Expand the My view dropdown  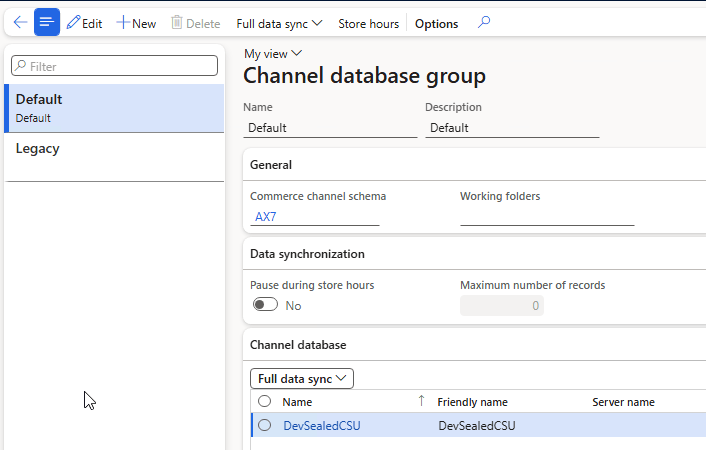click(x=273, y=54)
